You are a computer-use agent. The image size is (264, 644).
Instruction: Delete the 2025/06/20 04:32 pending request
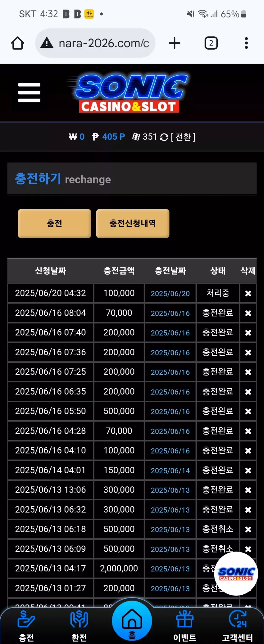point(248,293)
